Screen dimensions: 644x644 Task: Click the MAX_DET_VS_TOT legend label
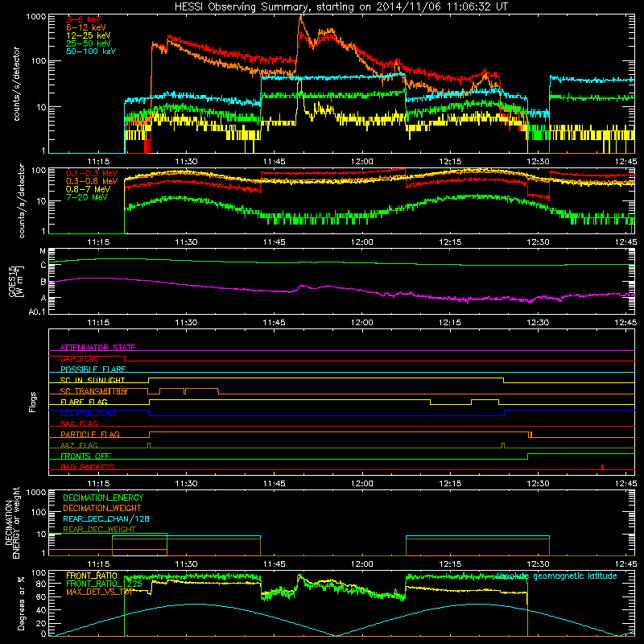coord(99,592)
